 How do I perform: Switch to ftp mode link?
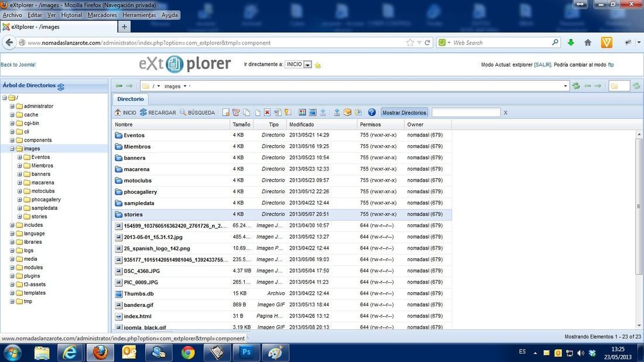611,65
